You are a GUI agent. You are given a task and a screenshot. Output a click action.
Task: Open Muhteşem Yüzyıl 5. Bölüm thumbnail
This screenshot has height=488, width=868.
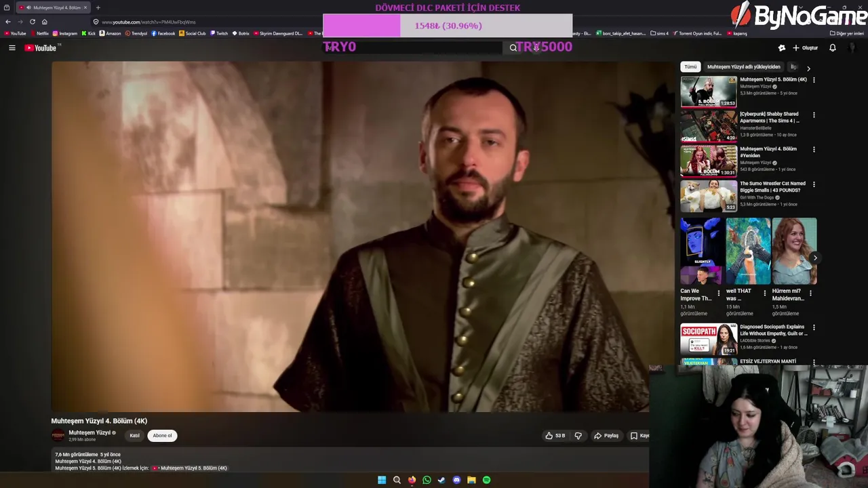point(709,91)
